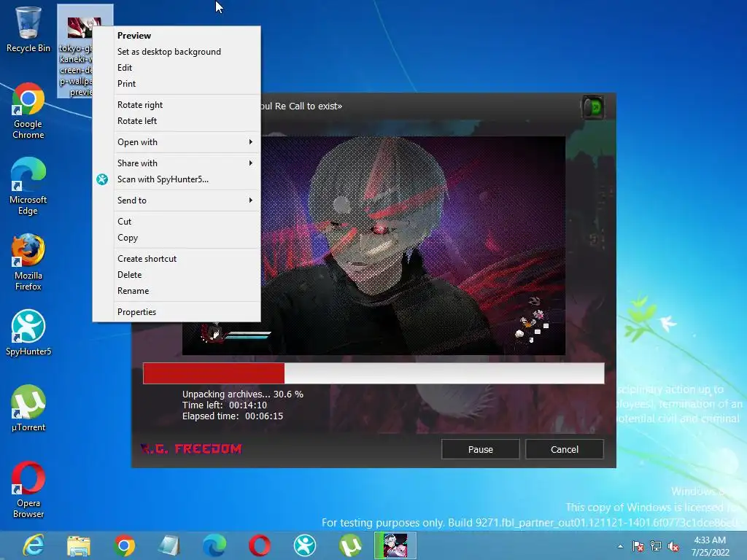Toggle the green music switch in installer
The width and height of the screenshot is (747, 560).
point(593,107)
